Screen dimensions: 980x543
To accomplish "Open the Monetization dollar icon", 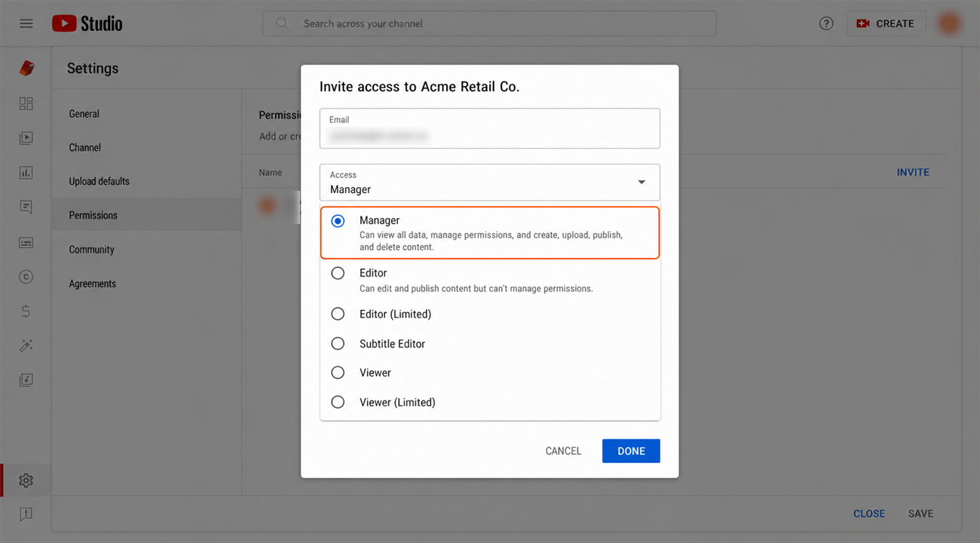I will [26, 311].
